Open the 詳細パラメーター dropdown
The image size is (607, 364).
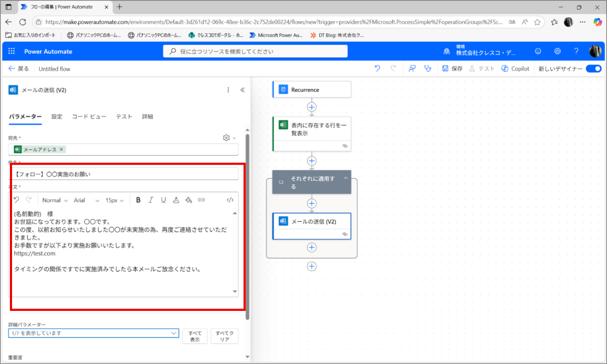point(93,333)
